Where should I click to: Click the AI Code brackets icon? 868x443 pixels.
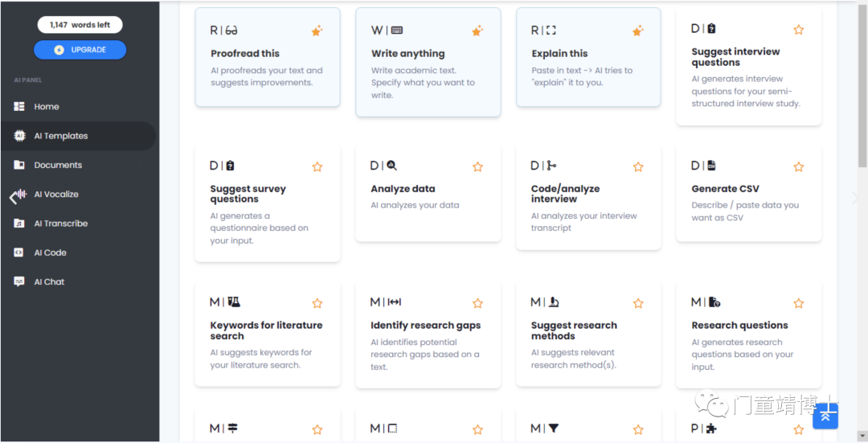point(18,252)
